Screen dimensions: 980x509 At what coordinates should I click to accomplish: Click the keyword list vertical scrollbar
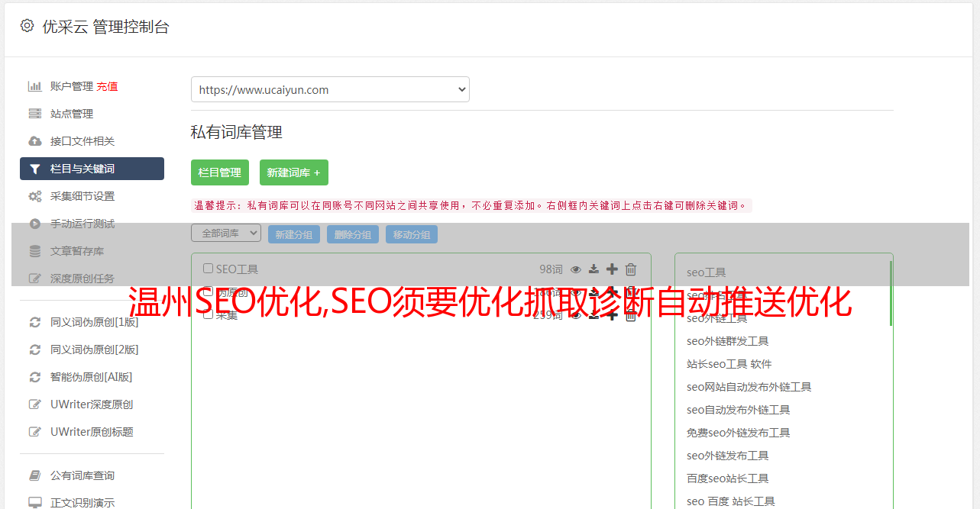click(891, 293)
